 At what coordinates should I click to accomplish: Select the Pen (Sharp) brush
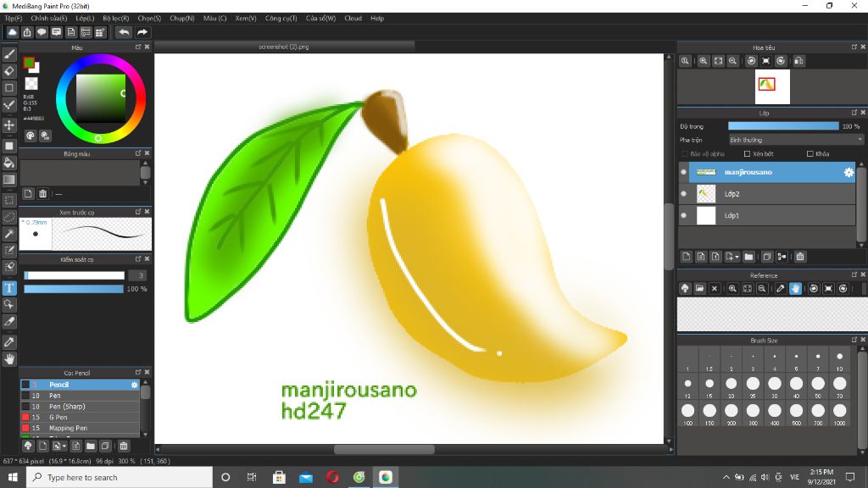click(81, 406)
